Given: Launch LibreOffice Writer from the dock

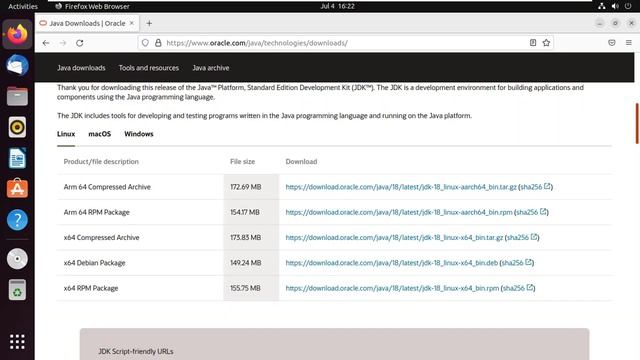Looking at the screenshot, I should coord(17,158).
